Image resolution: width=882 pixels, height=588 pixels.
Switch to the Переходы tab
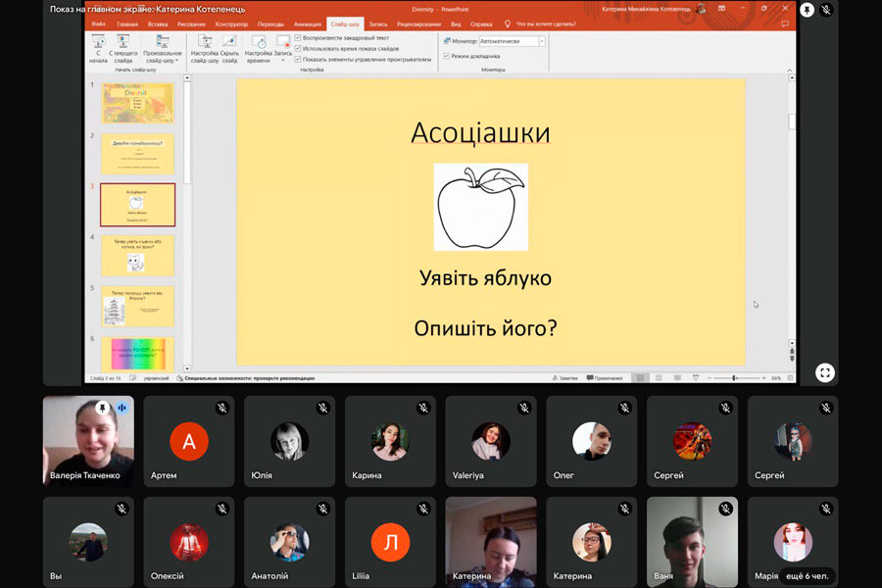click(270, 24)
